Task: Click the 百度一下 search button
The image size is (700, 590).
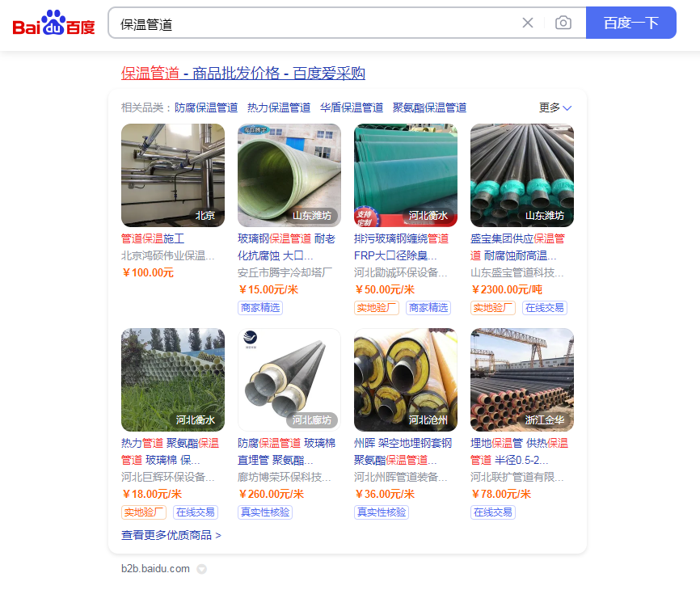Action: pos(631,23)
